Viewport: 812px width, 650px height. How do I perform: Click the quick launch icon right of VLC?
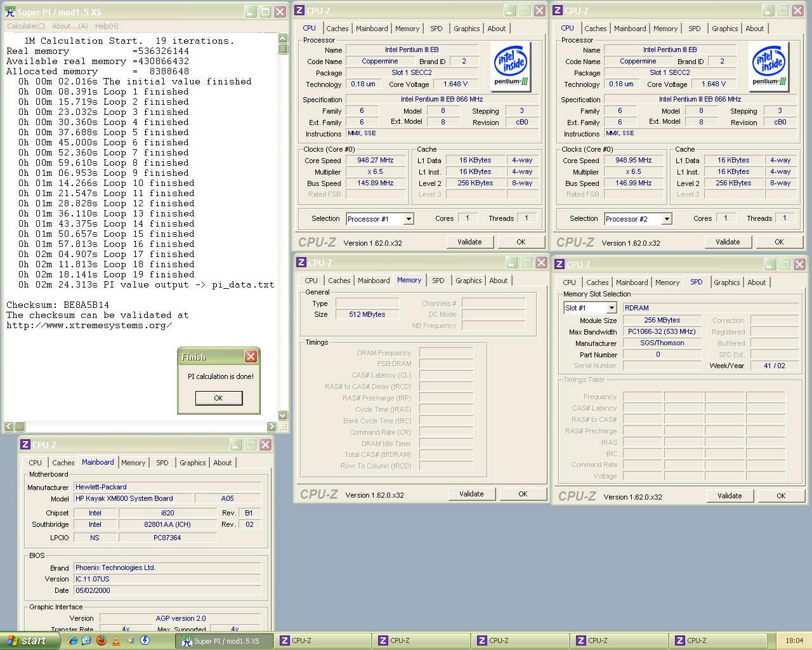[130, 640]
